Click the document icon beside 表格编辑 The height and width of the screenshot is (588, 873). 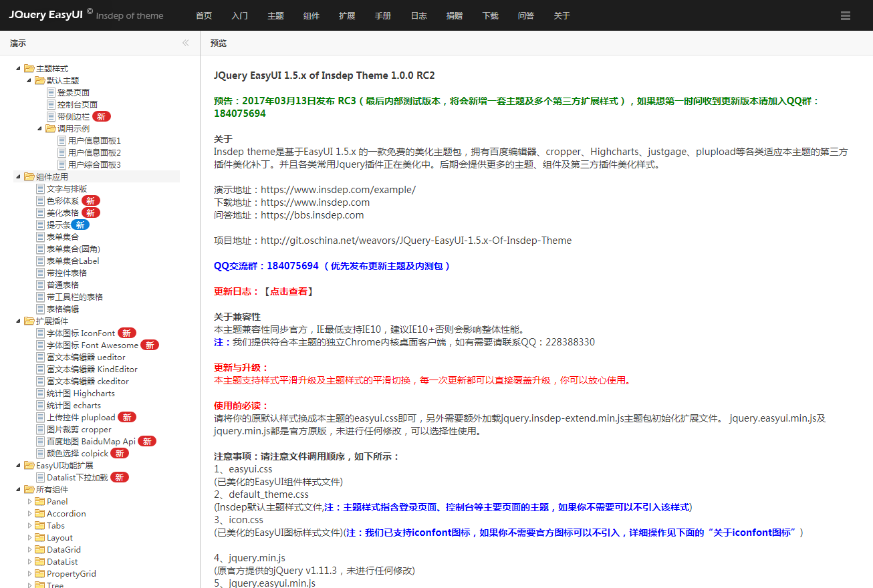coord(41,309)
